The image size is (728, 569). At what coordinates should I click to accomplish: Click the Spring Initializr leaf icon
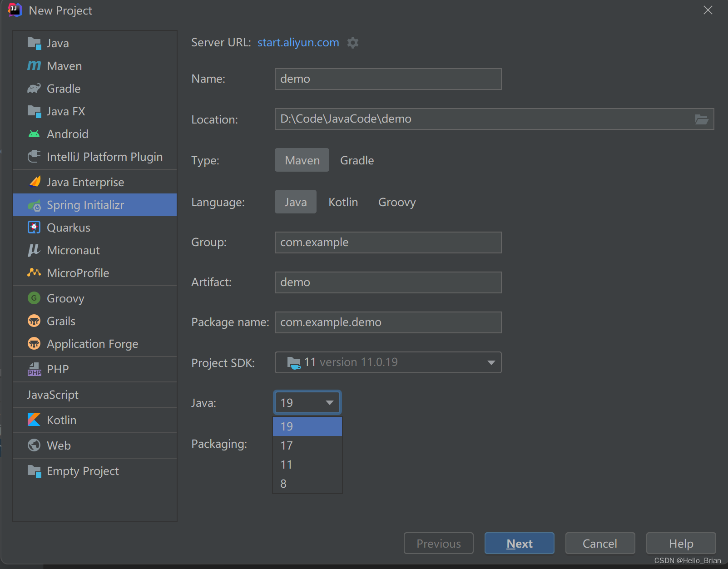coord(34,205)
